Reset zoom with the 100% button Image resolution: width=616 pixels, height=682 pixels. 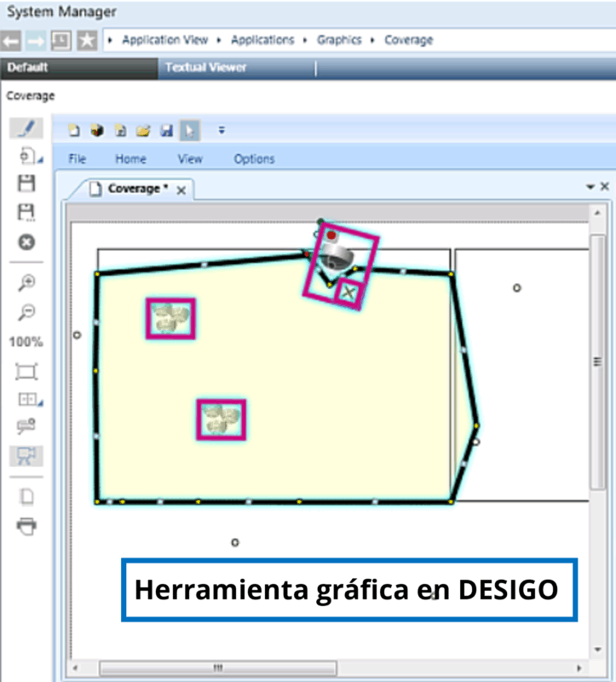pyautogui.click(x=26, y=342)
